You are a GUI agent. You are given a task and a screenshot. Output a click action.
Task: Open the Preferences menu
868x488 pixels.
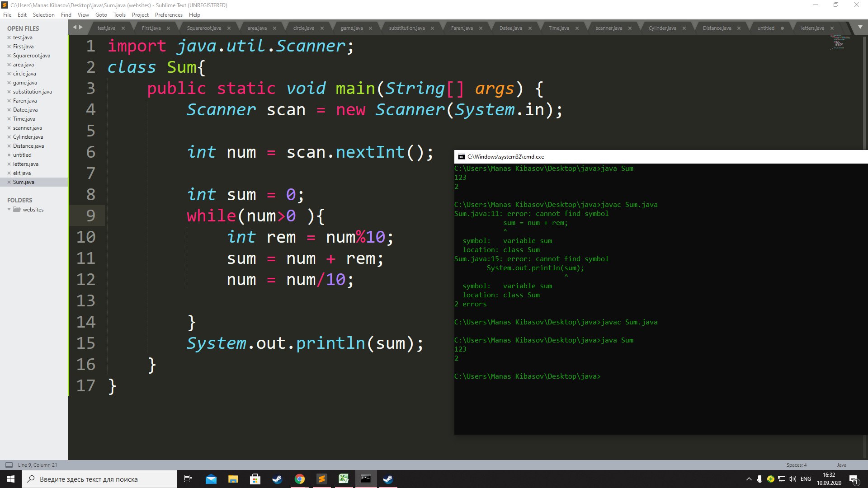click(169, 15)
